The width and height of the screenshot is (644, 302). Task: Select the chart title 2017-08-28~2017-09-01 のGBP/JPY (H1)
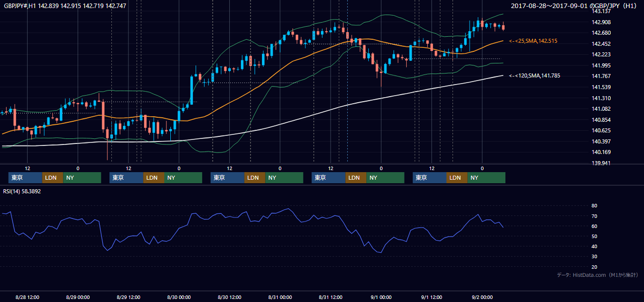[x=575, y=6]
